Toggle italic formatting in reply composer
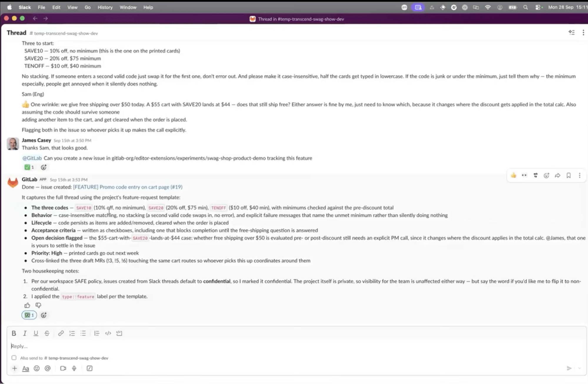This screenshot has width=588, height=384. 25,333
